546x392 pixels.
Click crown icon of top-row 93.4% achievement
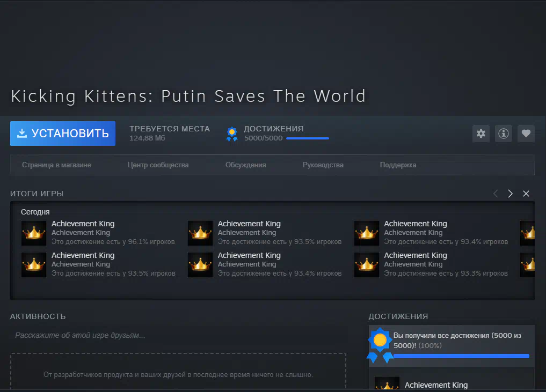[x=367, y=233]
